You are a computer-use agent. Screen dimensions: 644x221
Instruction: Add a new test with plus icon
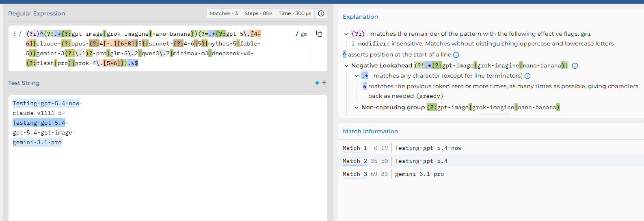coord(324,83)
